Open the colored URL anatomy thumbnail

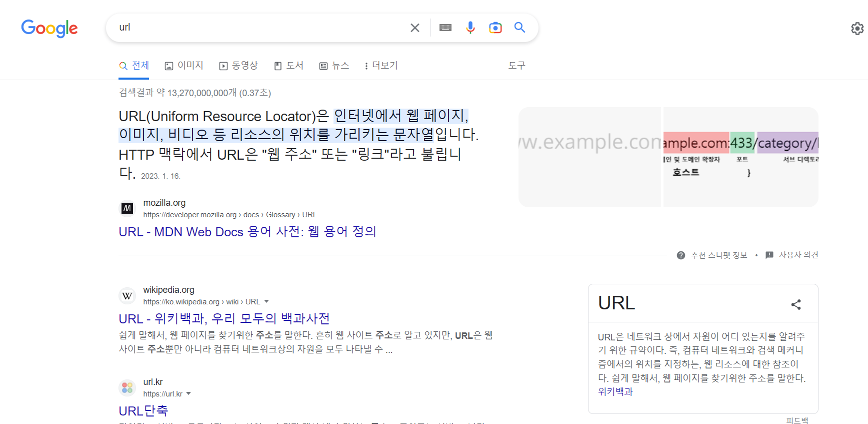pyautogui.click(x=741, y=157)
